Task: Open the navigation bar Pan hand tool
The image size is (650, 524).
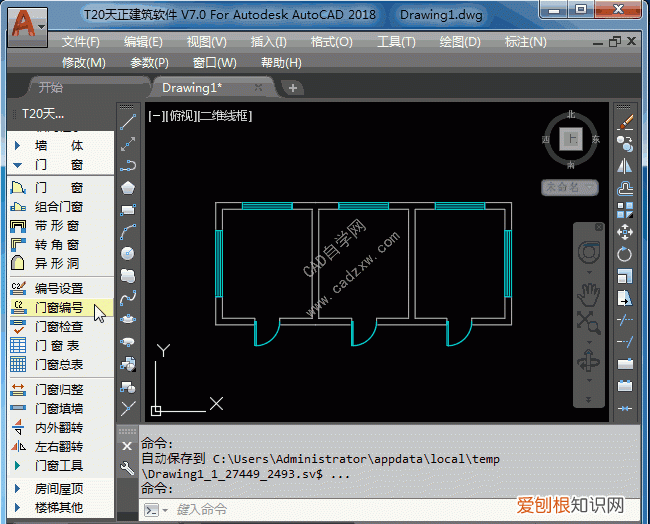Action: tap(589, 295)
